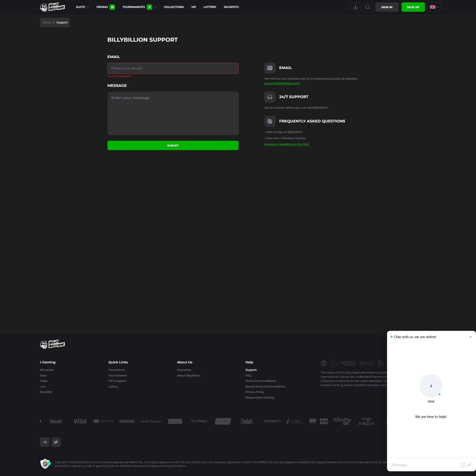Click the Sign Up button
The height and width of the screenshot is (476, 476).
coord(413,7)
